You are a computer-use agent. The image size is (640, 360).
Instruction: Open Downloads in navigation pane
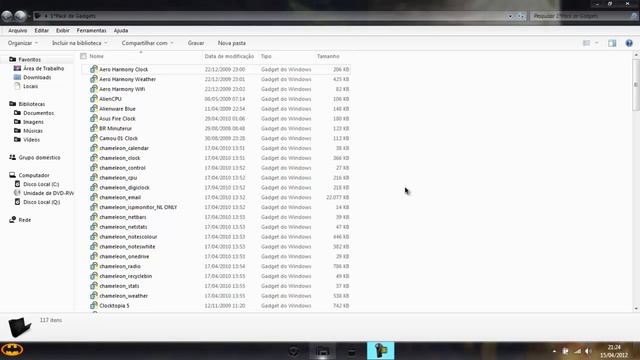pyautogui.click(x=37, y=77)
